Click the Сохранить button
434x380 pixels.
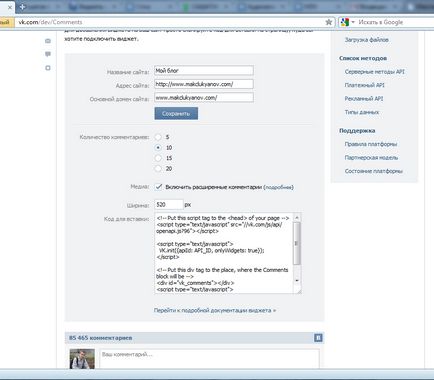pyautogui.click(x=176, y=114)
